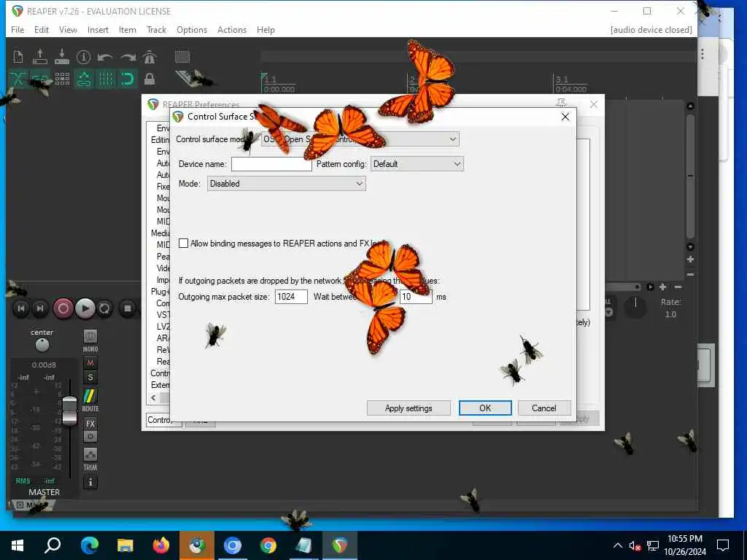Click the Save project toolbar icon
747x560 pixels.
coord(62,57)
